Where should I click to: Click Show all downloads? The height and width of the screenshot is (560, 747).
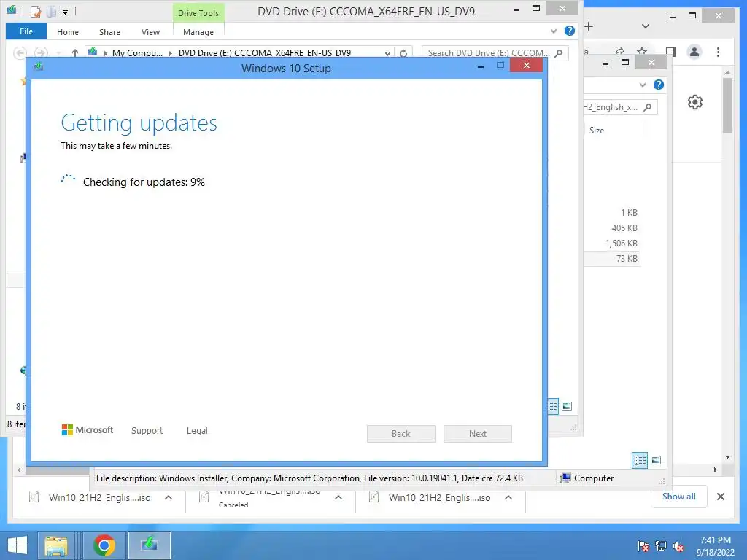click(678, 497)
